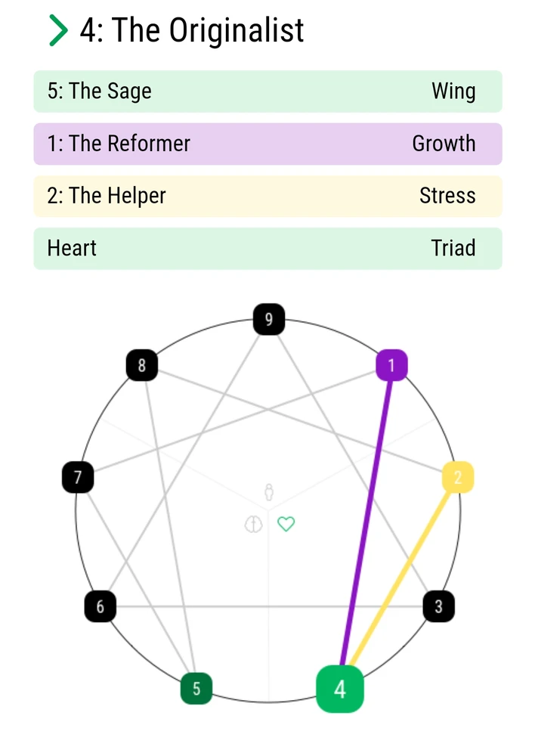Image resolution: width=535 pixels, height=756 pixels.
Task: Tap the large green node 4
Action: [340, 689]
